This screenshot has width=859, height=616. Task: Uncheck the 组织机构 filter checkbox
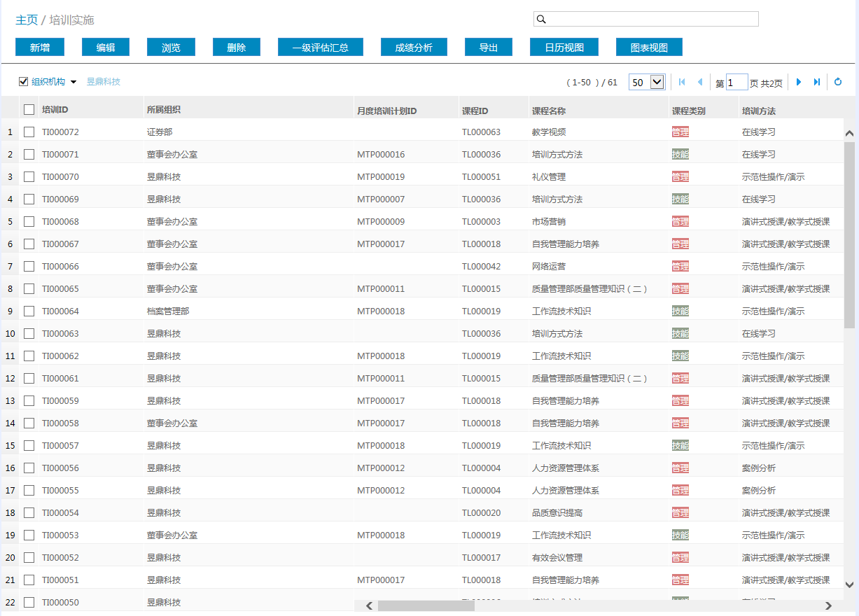(23, 81)
